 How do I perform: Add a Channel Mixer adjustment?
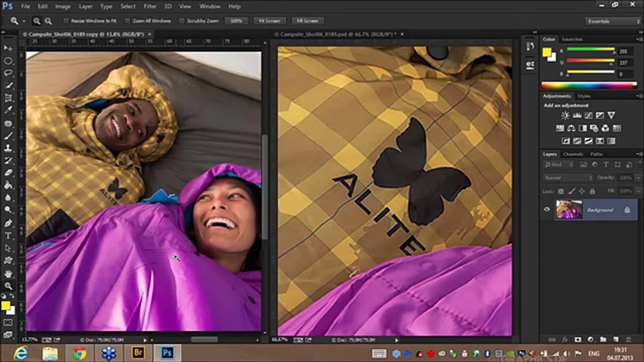pyautogui.click(x=605, y=128)
